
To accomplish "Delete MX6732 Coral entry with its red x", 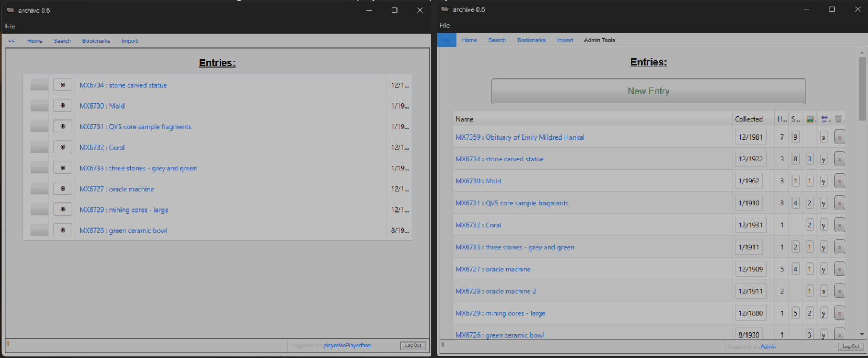I will tap(840, 225).
